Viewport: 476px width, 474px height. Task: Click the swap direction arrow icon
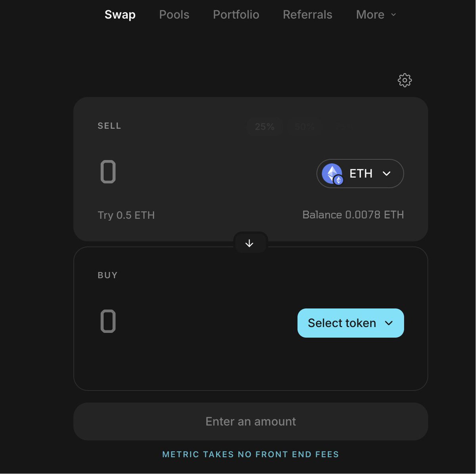pos(249,243)
